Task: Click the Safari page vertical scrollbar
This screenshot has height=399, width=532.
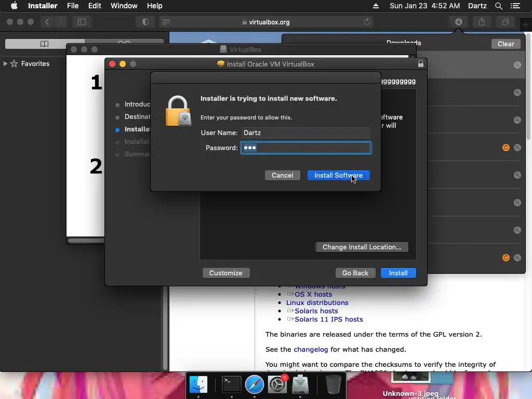Action: [x=528, y=86]
